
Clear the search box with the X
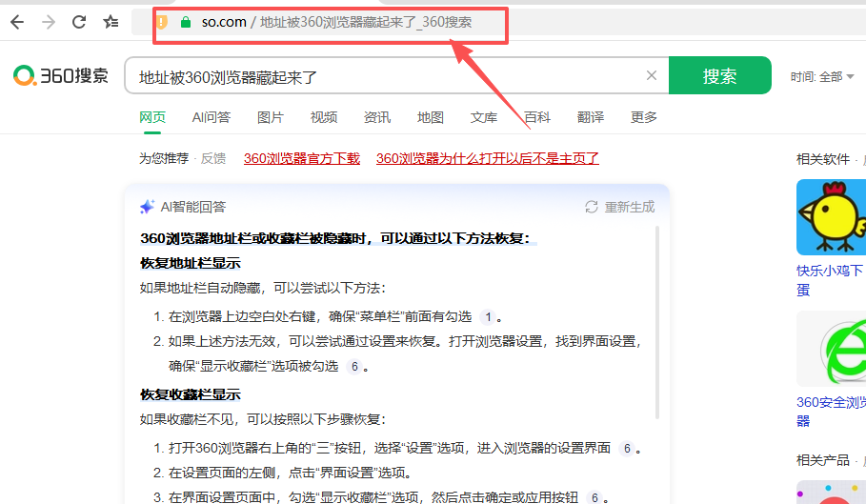pos(652,75)
